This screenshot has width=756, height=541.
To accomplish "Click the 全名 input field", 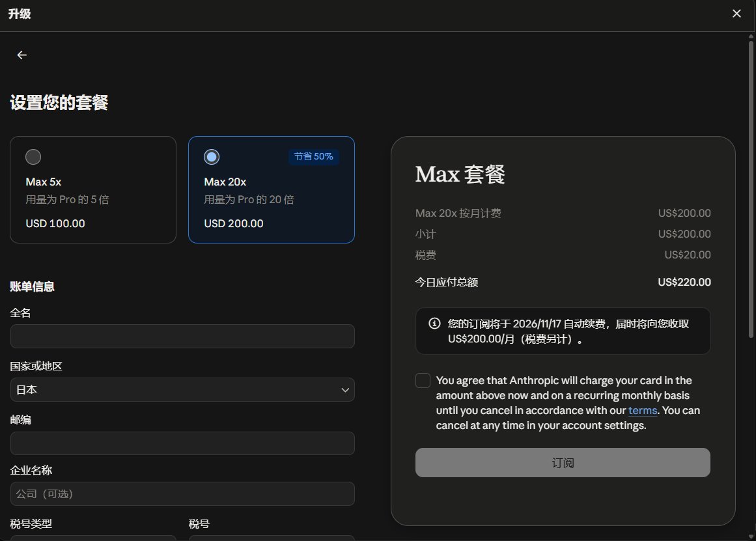I will click(182, 336).
